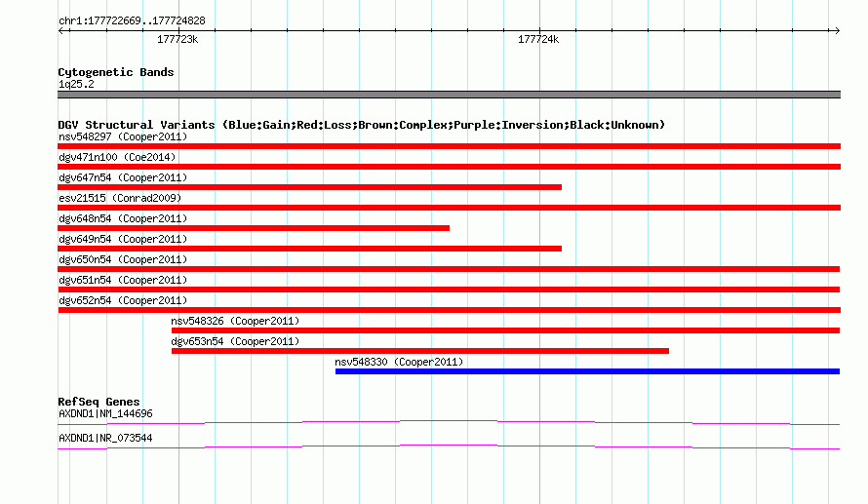Select the nsv548330 (Cooper2011) label

399,362
